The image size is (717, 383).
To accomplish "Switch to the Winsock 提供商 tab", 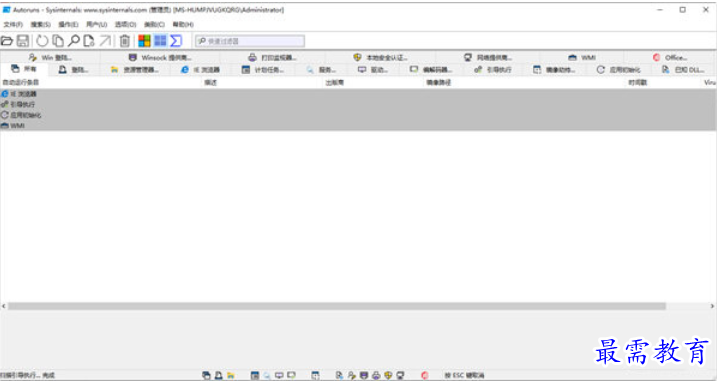I will 160,58.
